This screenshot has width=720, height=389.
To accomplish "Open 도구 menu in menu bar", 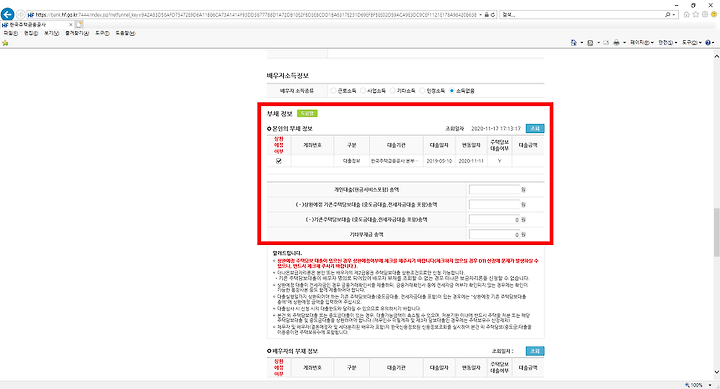I will coord(102,33).
